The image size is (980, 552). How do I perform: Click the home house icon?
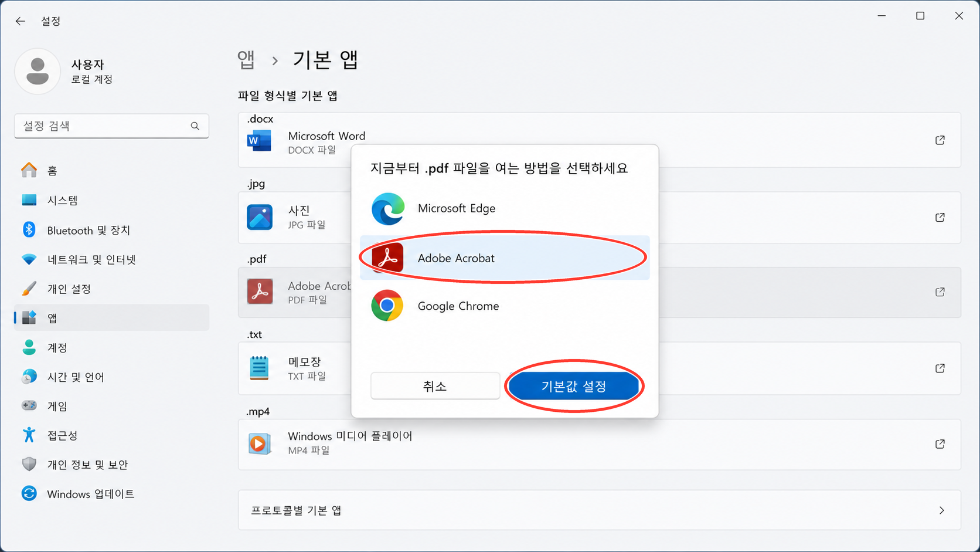pos(29,170)
